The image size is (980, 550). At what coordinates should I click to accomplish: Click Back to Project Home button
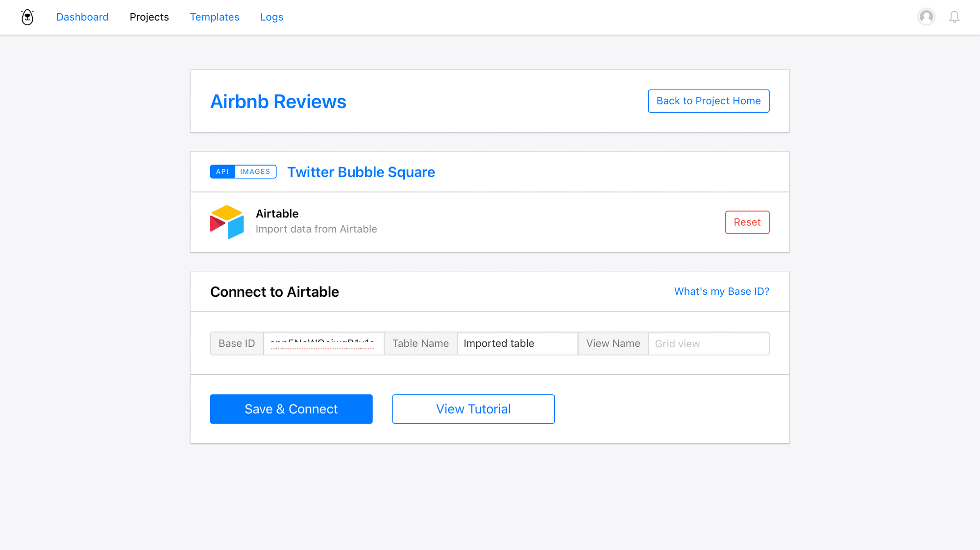coord(709,101)
